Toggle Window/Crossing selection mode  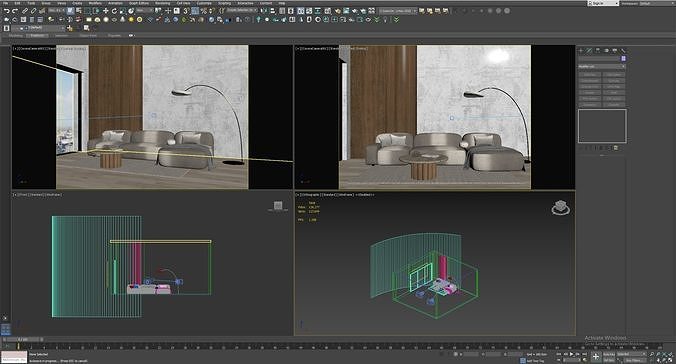[x=97, y=11]
